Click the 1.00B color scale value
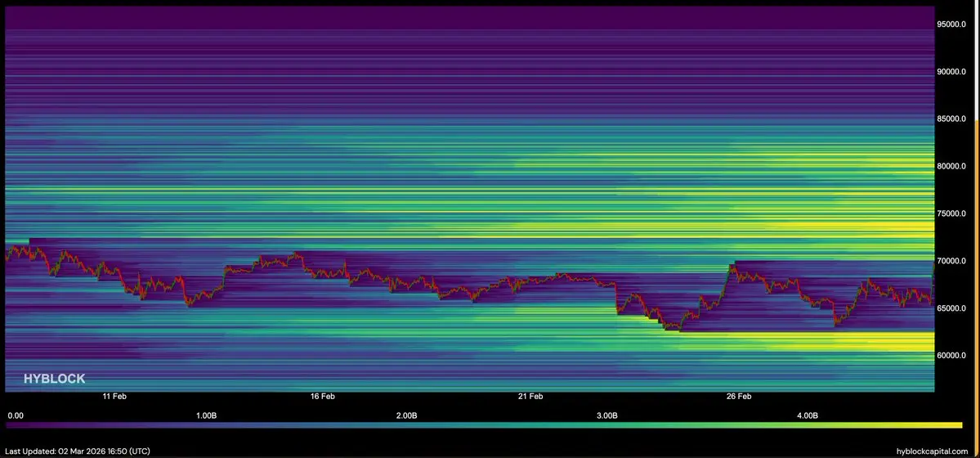Viewport: 980px width, 458px height. point(206,415)
